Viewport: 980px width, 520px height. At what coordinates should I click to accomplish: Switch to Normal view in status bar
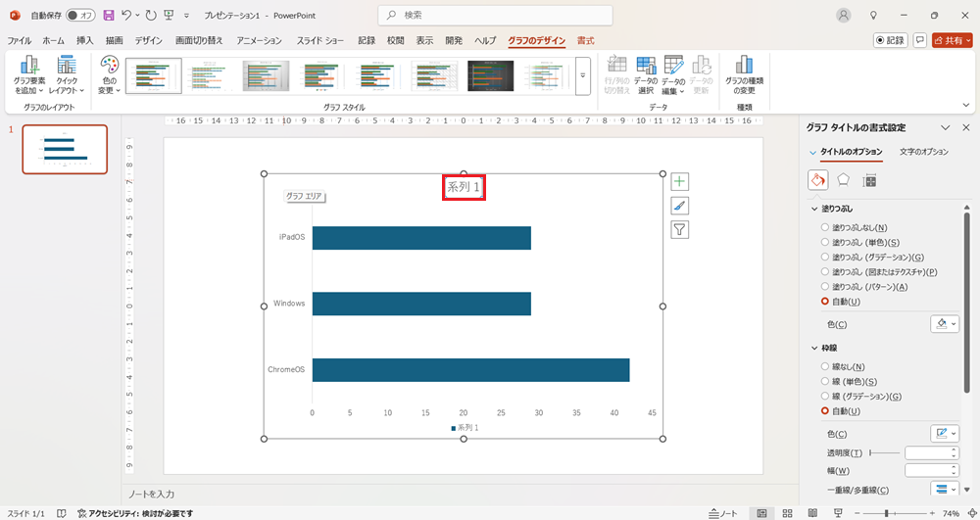[x=761, y=513]
